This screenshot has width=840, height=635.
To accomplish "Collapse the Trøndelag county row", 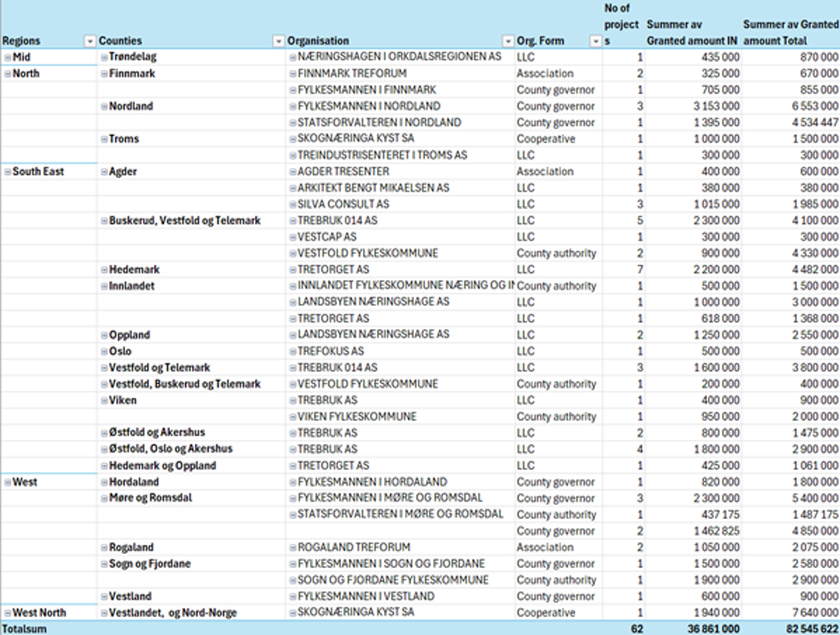I will 103,57.
